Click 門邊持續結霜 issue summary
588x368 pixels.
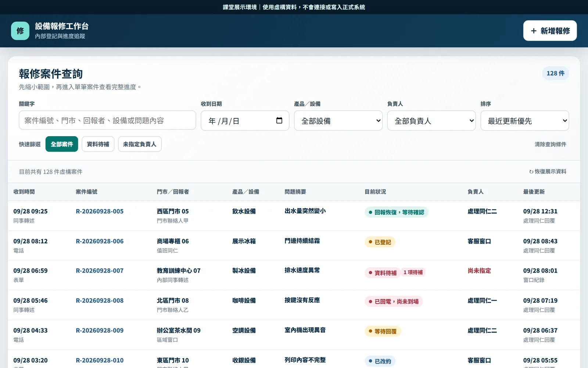click(x=302, y=241)
